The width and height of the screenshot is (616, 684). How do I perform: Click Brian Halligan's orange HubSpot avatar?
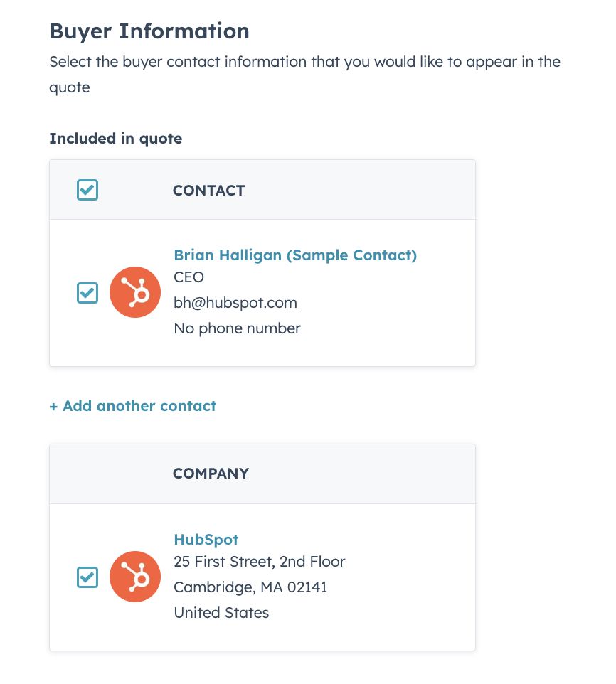click(x=135, y=292)
